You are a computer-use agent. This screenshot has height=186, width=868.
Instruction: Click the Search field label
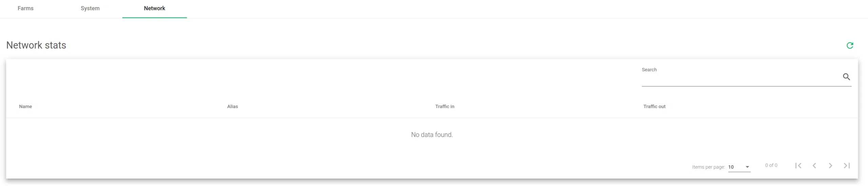tap(649, 70)
